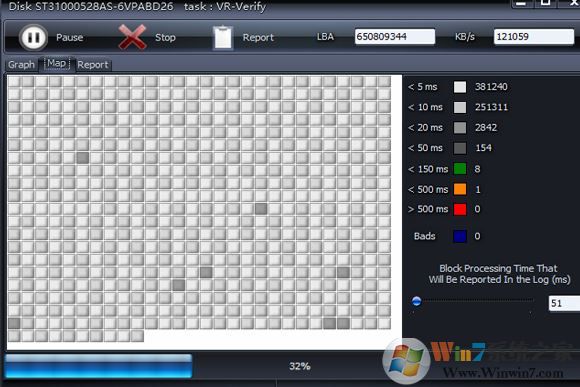The height and width of the screenshot is (387, 580).
Task: Click the < 10 ms color swatch
Action: coord(460,107)
